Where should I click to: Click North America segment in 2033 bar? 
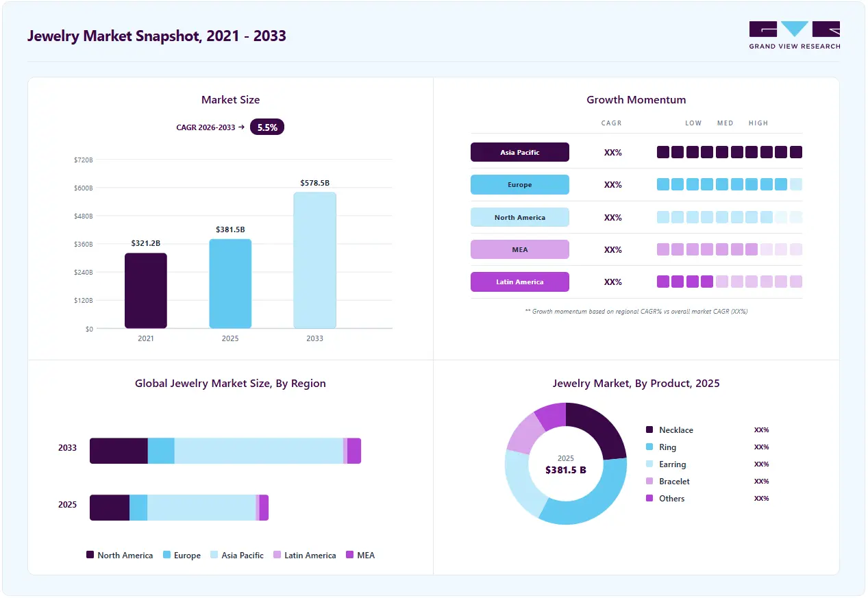119,451
